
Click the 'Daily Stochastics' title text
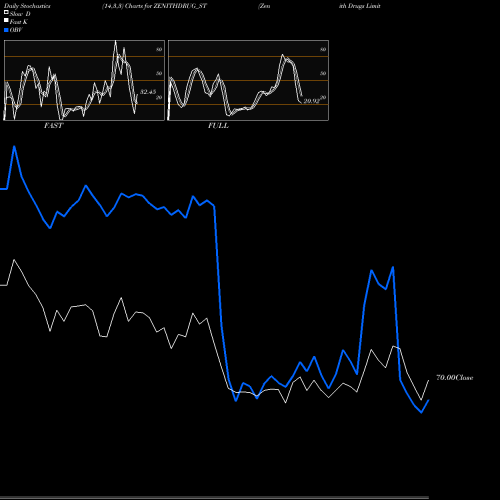(x=27, y=6)
